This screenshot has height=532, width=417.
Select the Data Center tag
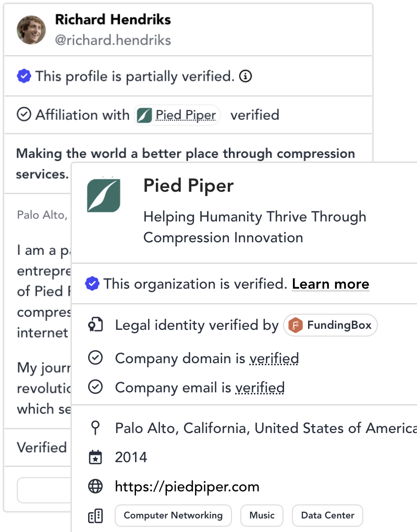(327, 515)
